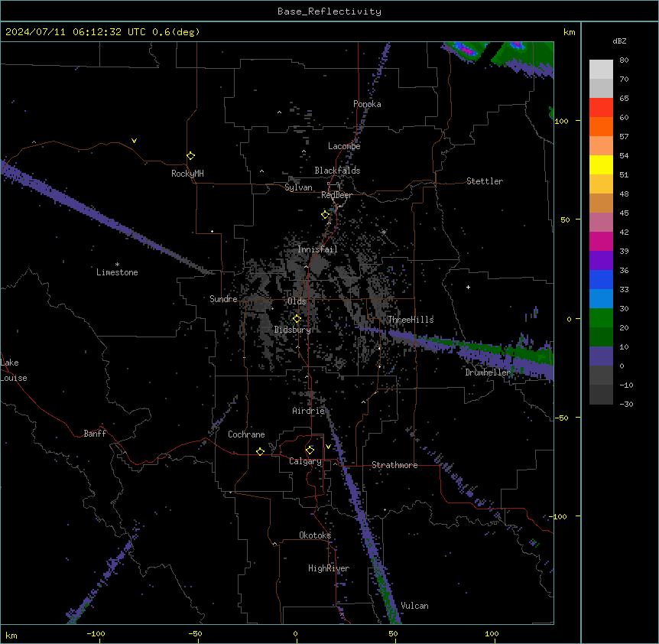Click the yellow diamond marker above RockyMH

pos(190,156)
